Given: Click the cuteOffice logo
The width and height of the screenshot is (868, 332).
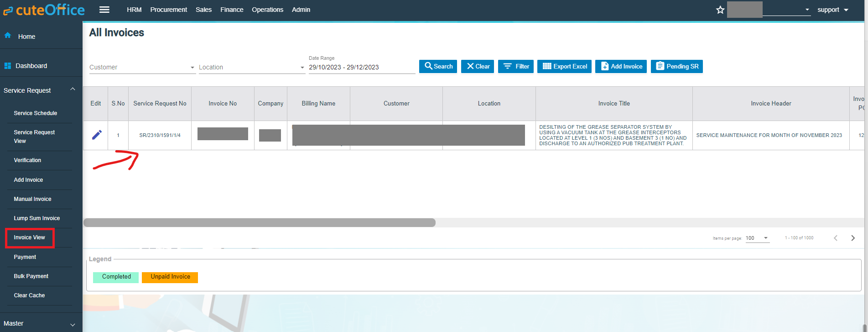Looking at the screenshot, I should pyautogui.click(x=44, y=10).
